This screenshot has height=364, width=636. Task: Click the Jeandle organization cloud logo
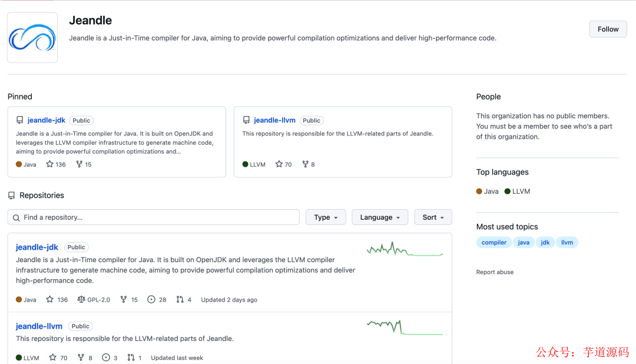32,38
